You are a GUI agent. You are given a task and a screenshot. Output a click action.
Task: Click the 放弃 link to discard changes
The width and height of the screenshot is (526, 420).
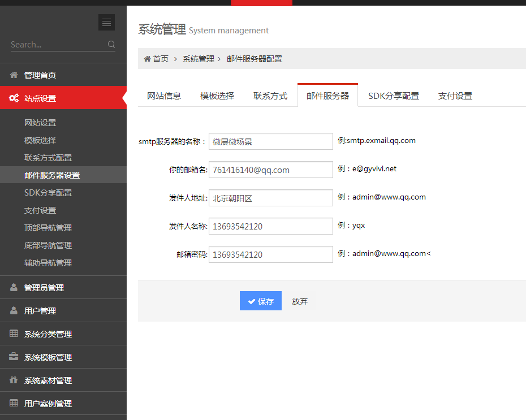coord(300,301)
